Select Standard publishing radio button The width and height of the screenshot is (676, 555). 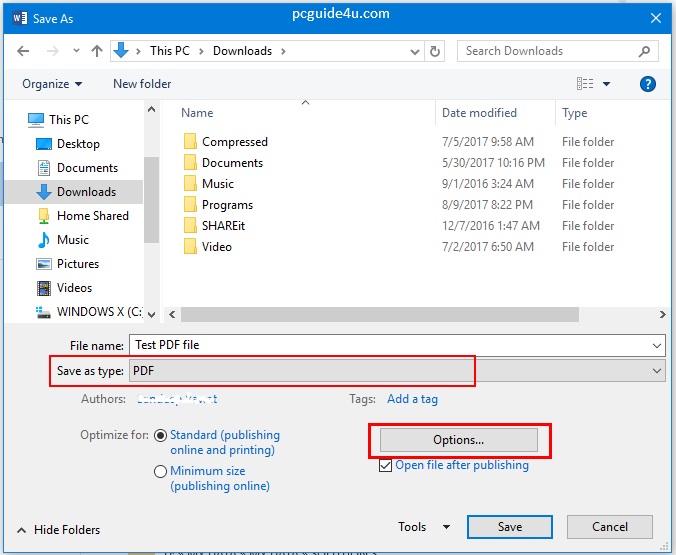(160, 436)
